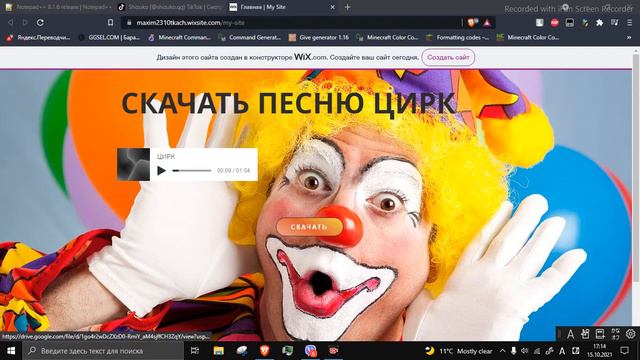Open the GGSEL.COM bookmark

point(109,38)
